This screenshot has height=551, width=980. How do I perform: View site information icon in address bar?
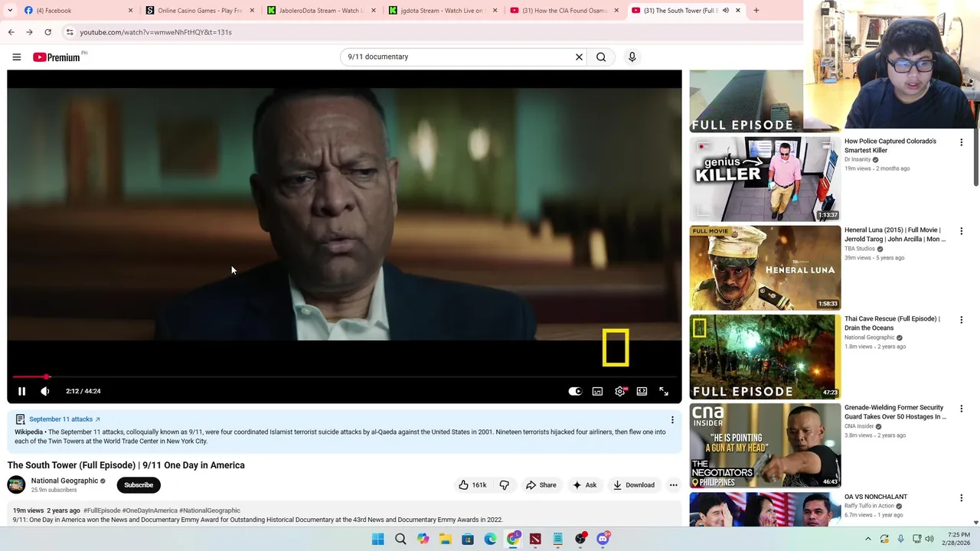tap(70, 32)
